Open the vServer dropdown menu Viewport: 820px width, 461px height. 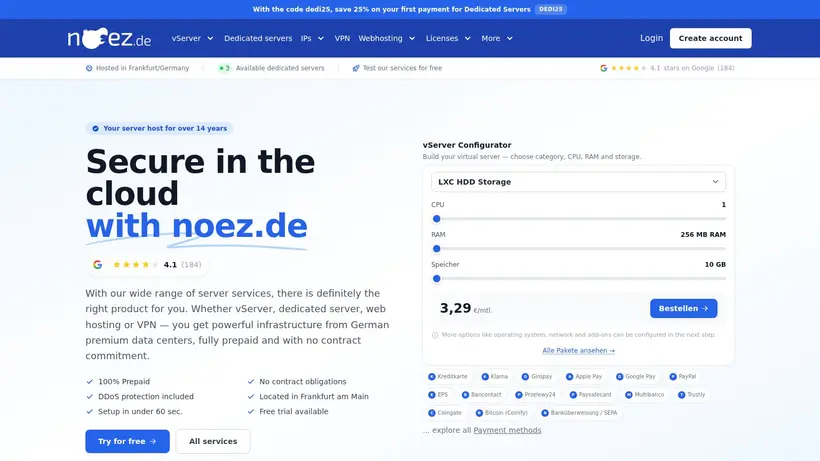coord(192,38)
